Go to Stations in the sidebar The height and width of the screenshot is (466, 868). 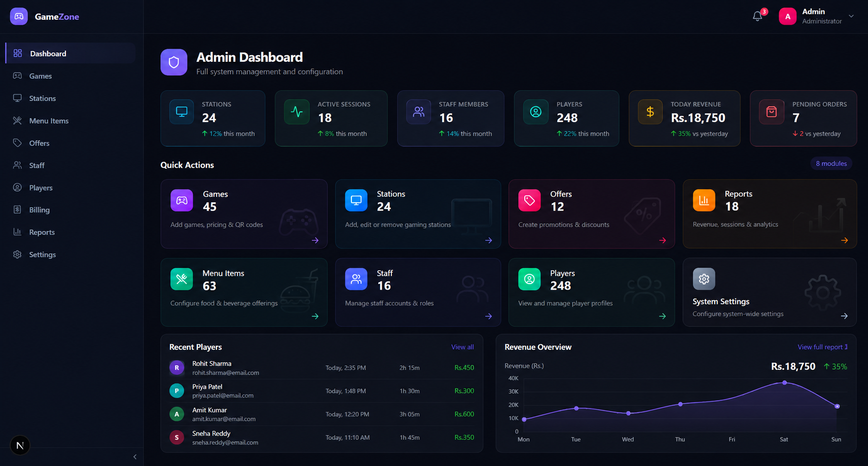(70, 98)
